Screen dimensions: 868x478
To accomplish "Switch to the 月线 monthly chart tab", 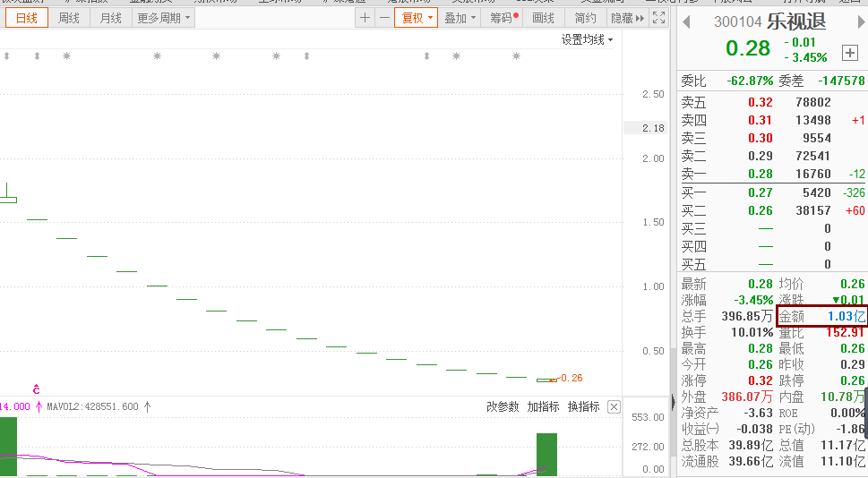I will 111,18.
